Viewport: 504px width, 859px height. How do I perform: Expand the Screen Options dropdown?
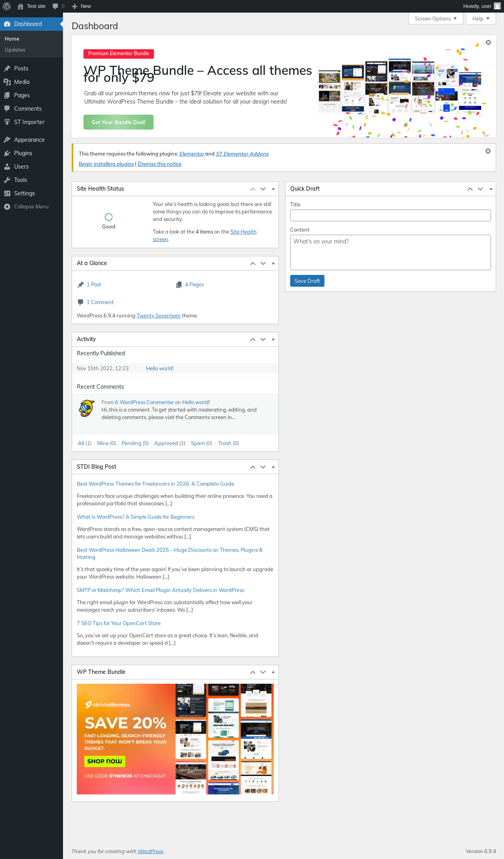[x=436, y=19]
